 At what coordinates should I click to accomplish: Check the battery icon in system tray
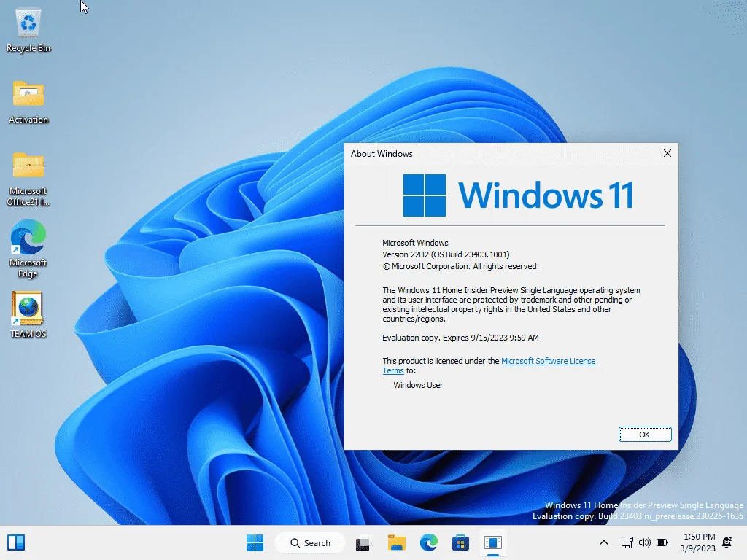662,542
